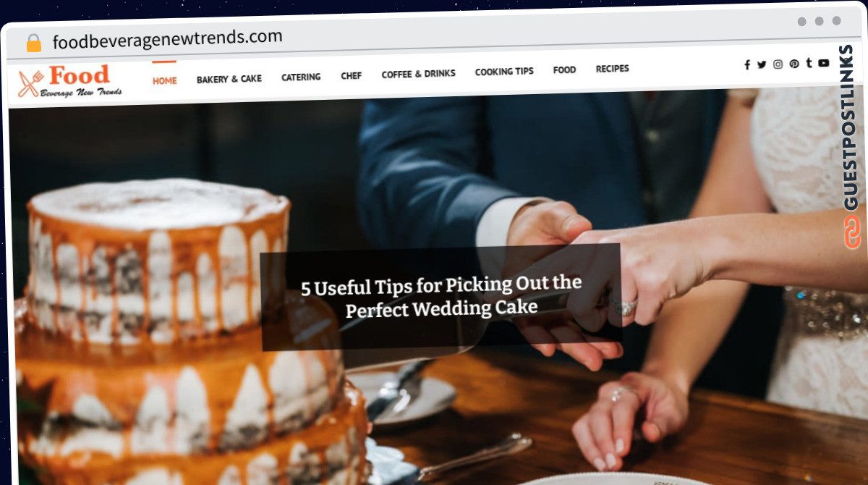Open the YouTube social icon
This screenshot has width=868, height=485.
[824, 63]
